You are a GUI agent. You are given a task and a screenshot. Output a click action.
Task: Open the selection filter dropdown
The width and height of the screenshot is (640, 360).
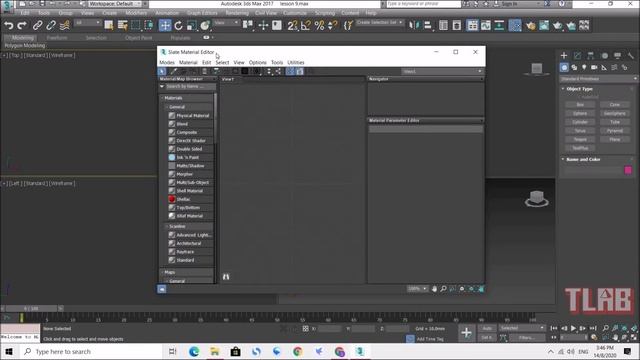click(x=87, y=23)
